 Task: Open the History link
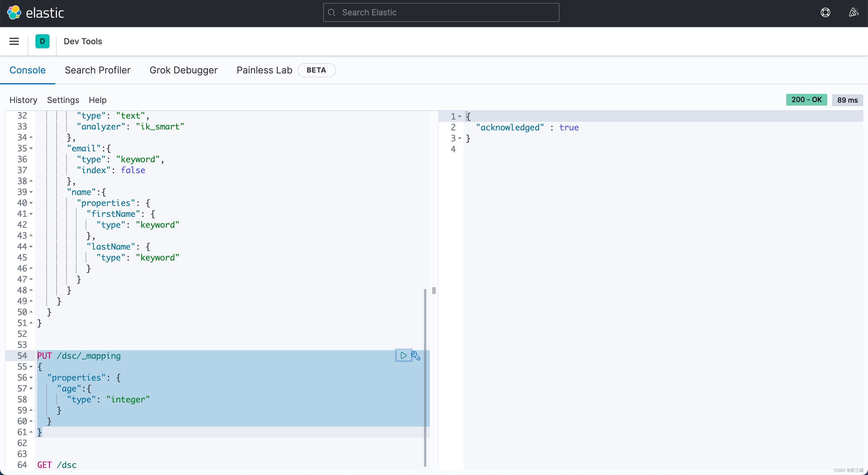coord(23,100)
